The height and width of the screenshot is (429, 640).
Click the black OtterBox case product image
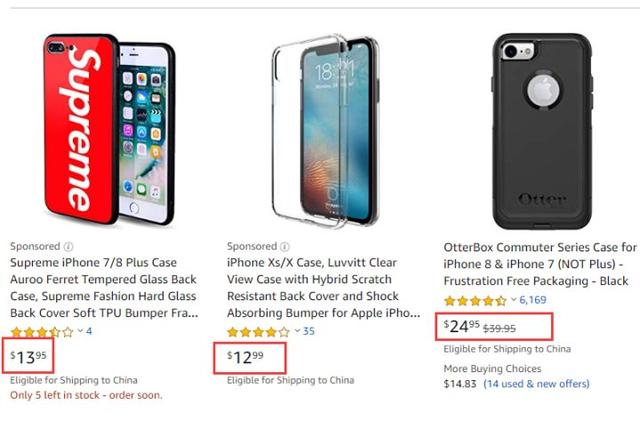click(x=541, y=130)
